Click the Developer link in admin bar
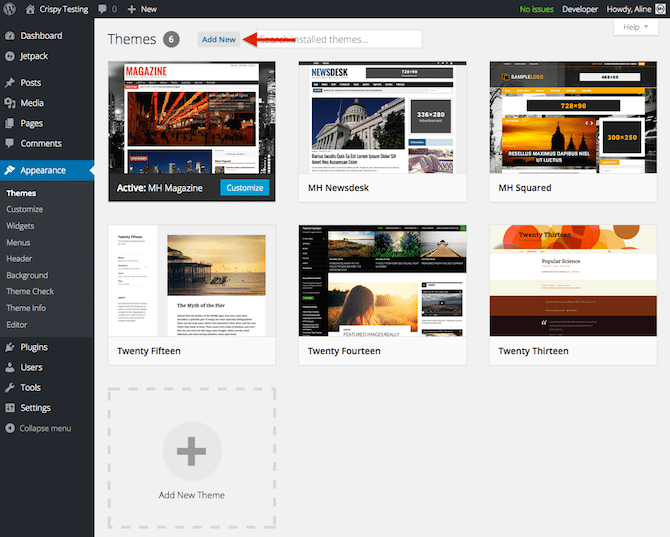The height and width of the screenshot is (537, 670). [580, 9]
